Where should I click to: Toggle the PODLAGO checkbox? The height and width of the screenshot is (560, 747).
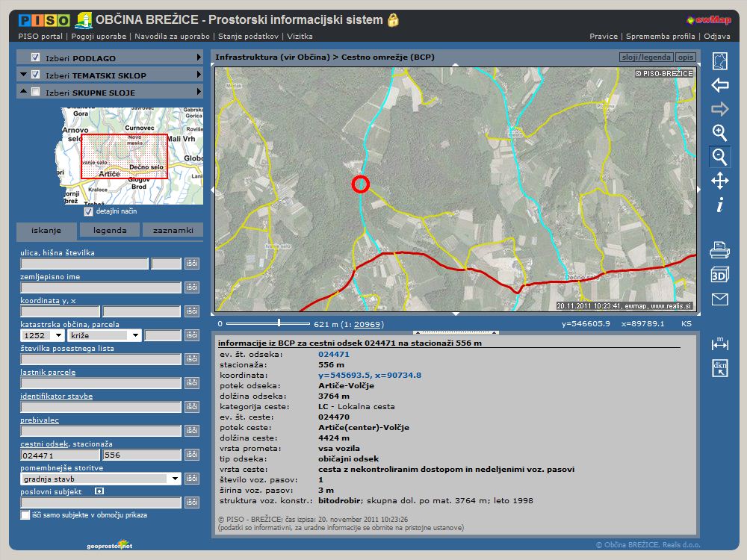[35, 57]
